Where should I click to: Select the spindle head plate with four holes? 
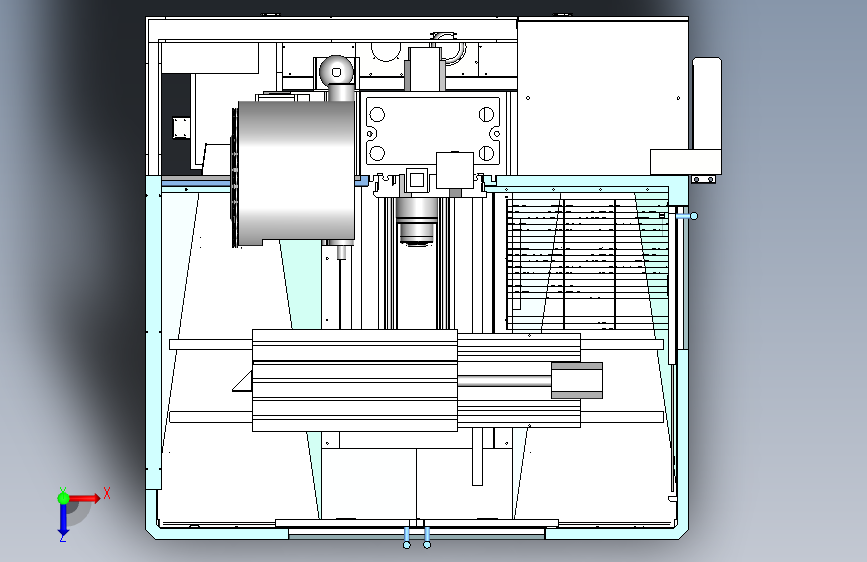click(x=433, y=132)
